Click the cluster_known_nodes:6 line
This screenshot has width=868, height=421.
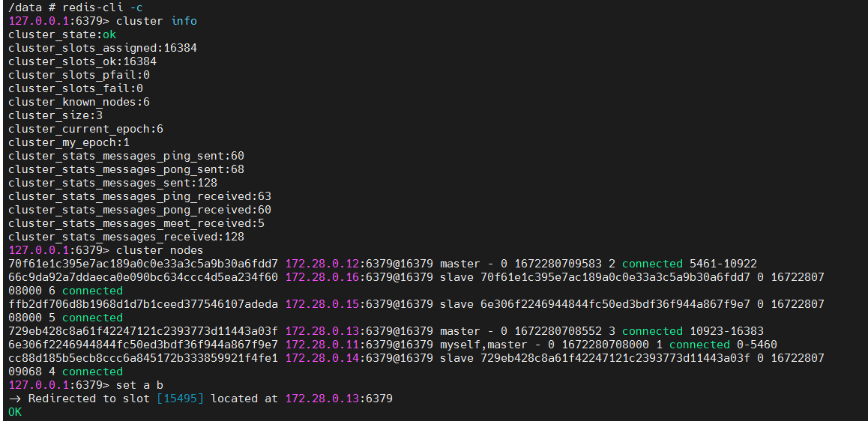pyautogui.click(x=79, y=102)
